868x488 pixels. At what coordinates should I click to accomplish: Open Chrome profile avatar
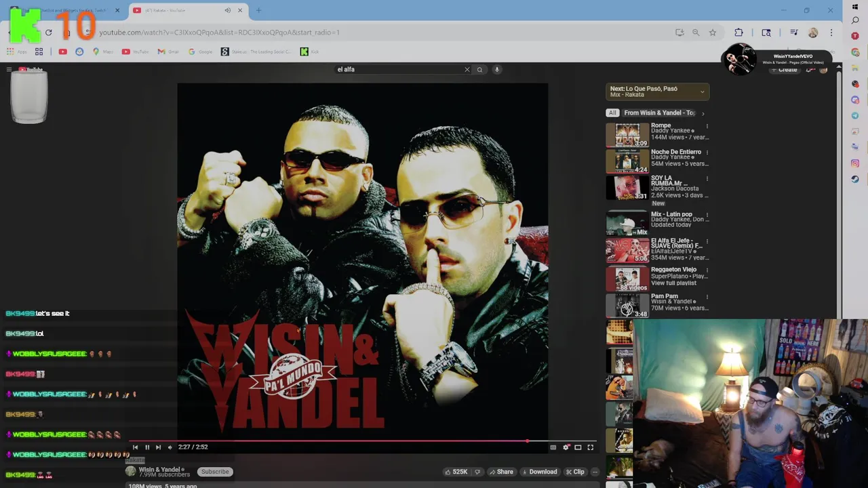point(813,33)
